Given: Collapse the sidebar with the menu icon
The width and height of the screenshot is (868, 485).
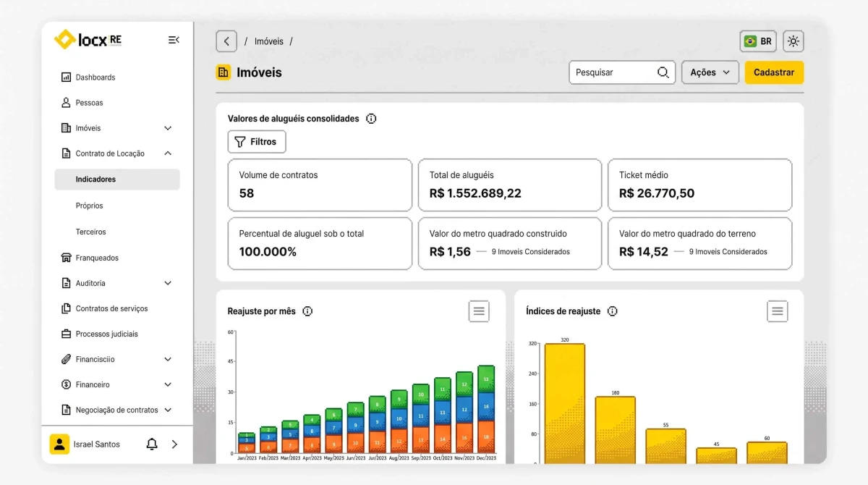Looking at the screenshot, I should 174,40.
